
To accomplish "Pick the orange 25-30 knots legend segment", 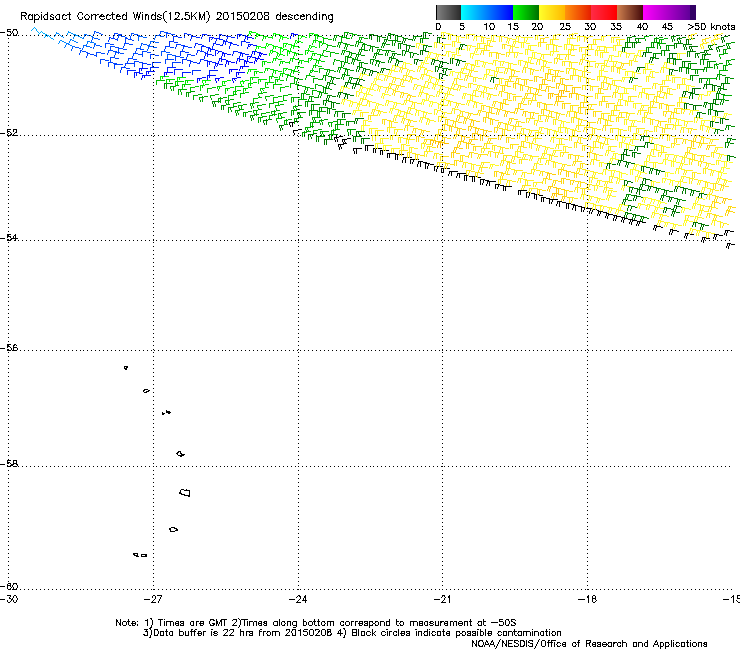I will point(578,12).
